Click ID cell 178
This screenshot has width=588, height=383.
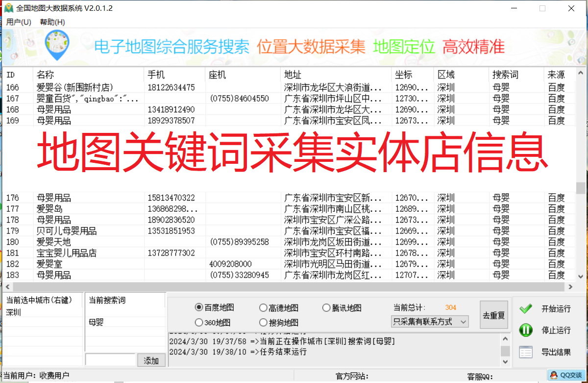point(13,220)
